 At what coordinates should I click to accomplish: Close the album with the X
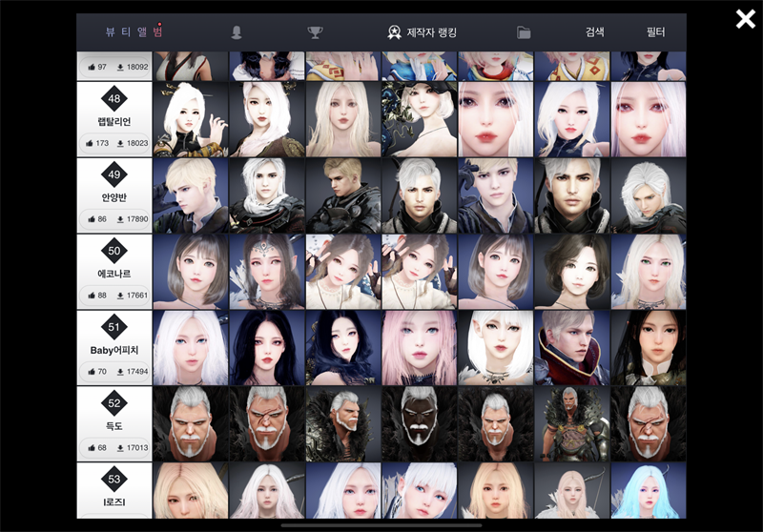pos(745,19)
